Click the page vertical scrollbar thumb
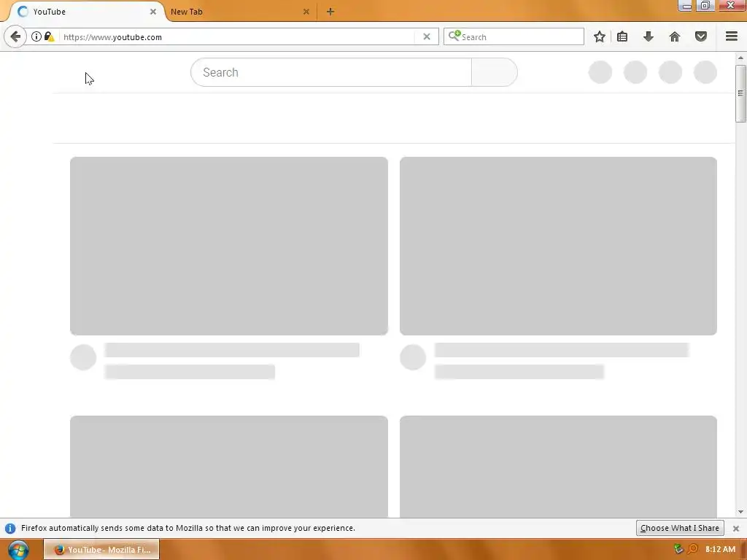Image resolution: width=747 pixels, height=560 pixels. 740,93
